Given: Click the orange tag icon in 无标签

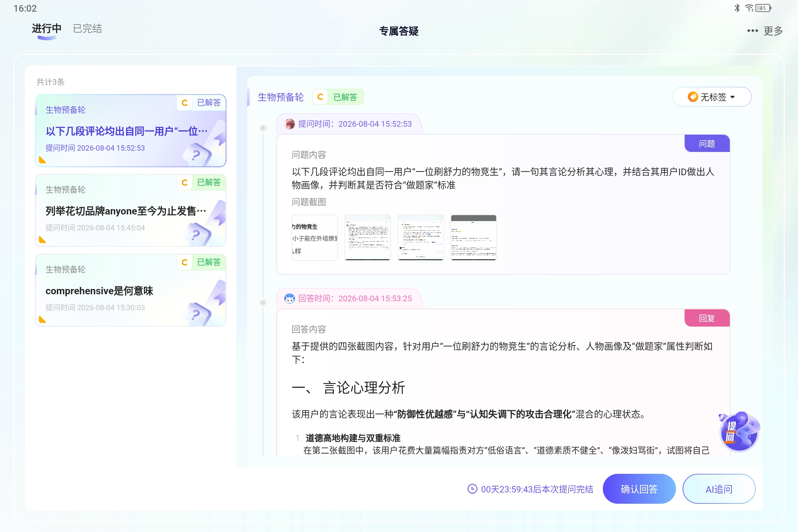Looking at the screenshot, I should coord(693,97).
